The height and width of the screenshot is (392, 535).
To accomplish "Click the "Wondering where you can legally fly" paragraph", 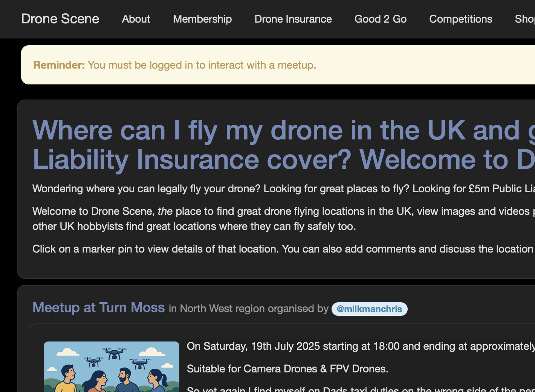I will coord(264,188).
